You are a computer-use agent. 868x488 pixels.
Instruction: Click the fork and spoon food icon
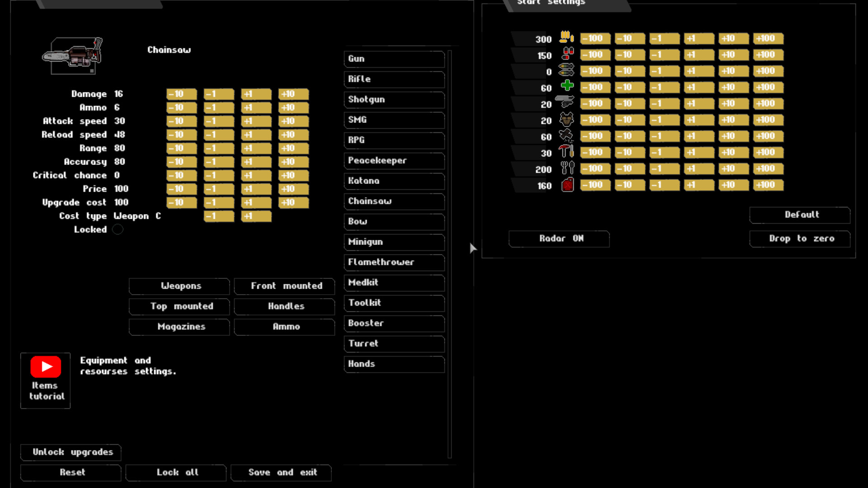[567, 168]
